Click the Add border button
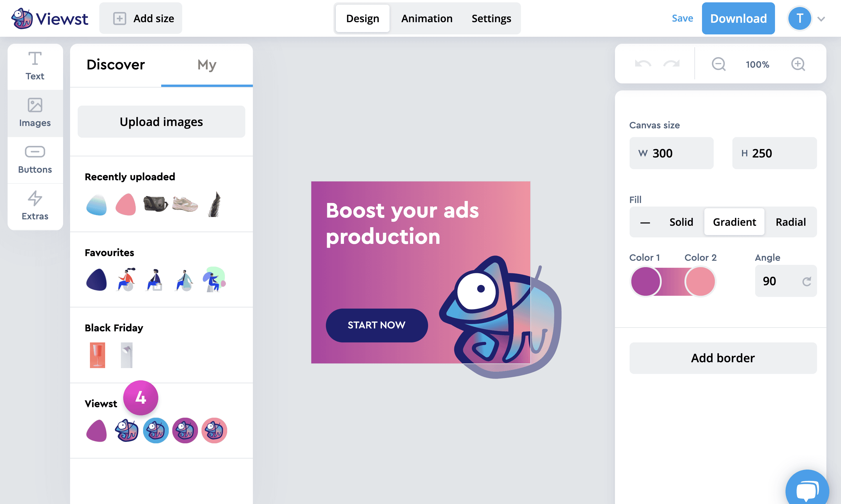Image resolution: width=841 pixels, height=504 pixels. [x=723, y=358]
